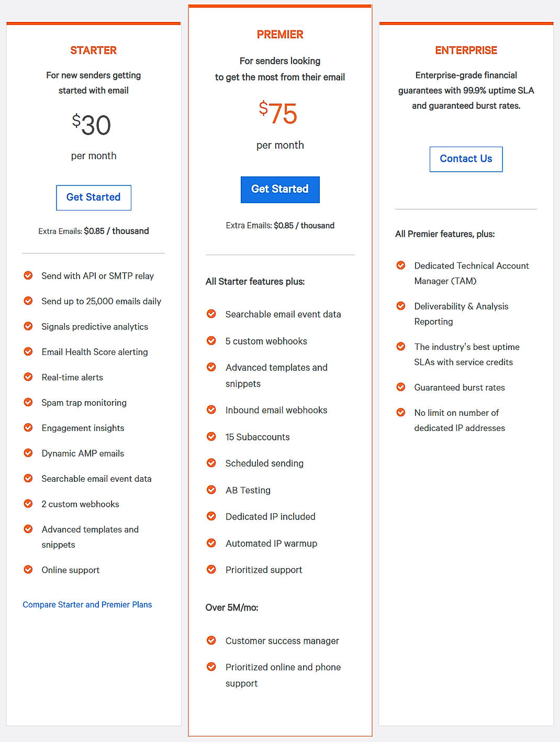Click the checkmark icon next to Automated IP warmup
Screen dimensions: 560x742
click(x=211, y=543)
